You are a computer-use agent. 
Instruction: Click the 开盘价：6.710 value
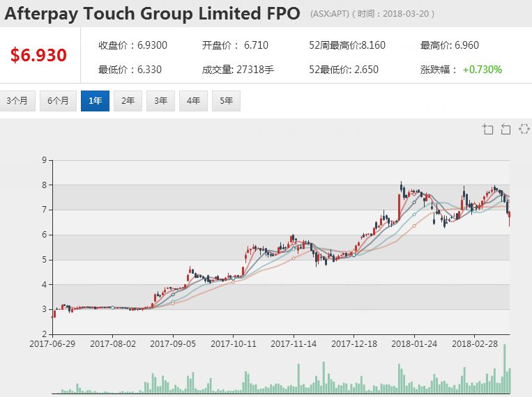(235, 45)
